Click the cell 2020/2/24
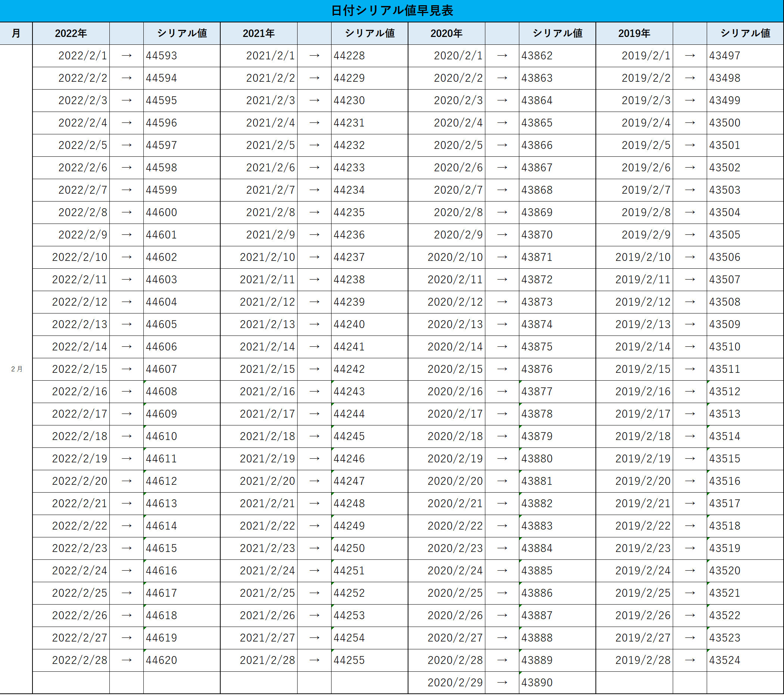This screenshot has height=696, width=784. [447, 571]
